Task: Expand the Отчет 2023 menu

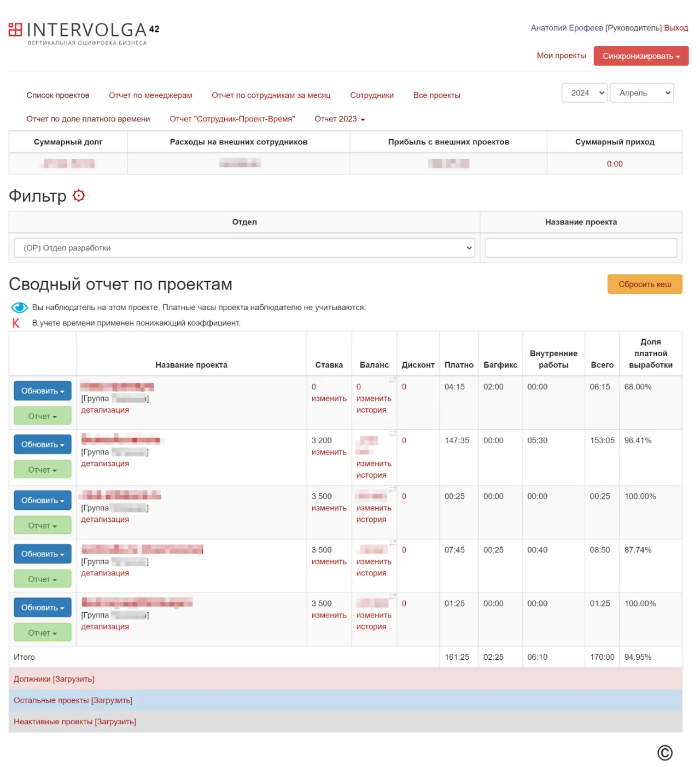Action: point(340,119)
